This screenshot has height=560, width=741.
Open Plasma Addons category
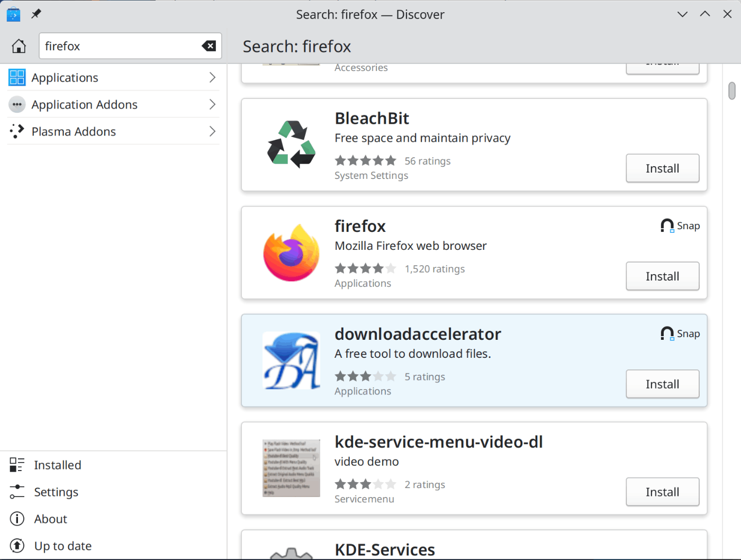[113, 131]
